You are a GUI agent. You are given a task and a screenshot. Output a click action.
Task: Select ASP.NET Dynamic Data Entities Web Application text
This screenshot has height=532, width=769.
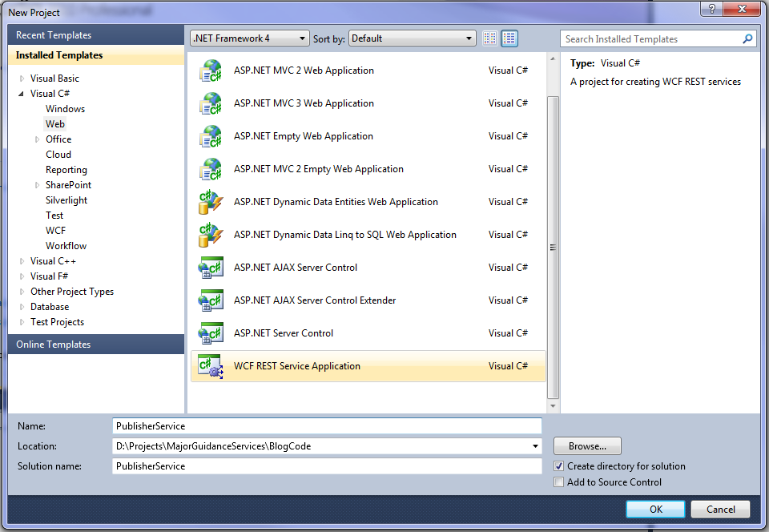pos(336,202)
